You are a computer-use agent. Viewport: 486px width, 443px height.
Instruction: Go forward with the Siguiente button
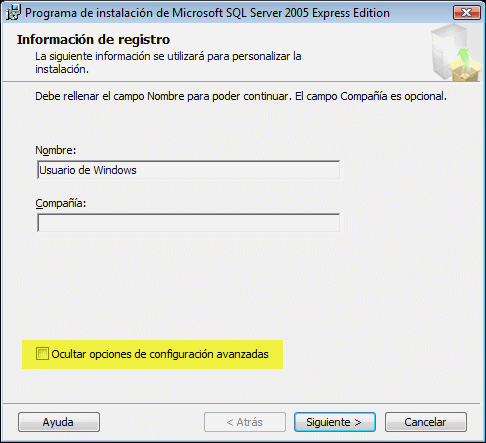[x=335, y=422]
